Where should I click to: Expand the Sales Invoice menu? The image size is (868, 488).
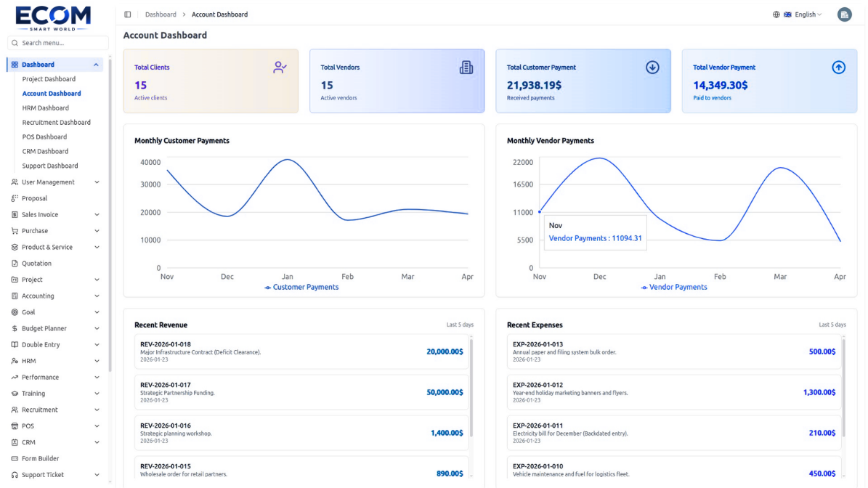pos(97,215)
